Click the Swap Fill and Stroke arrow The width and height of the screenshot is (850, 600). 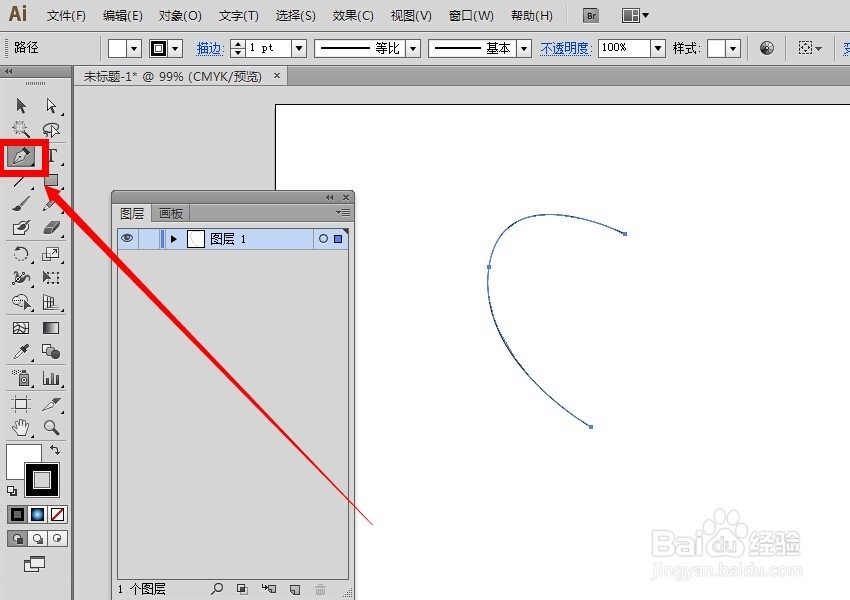[55, 450]
